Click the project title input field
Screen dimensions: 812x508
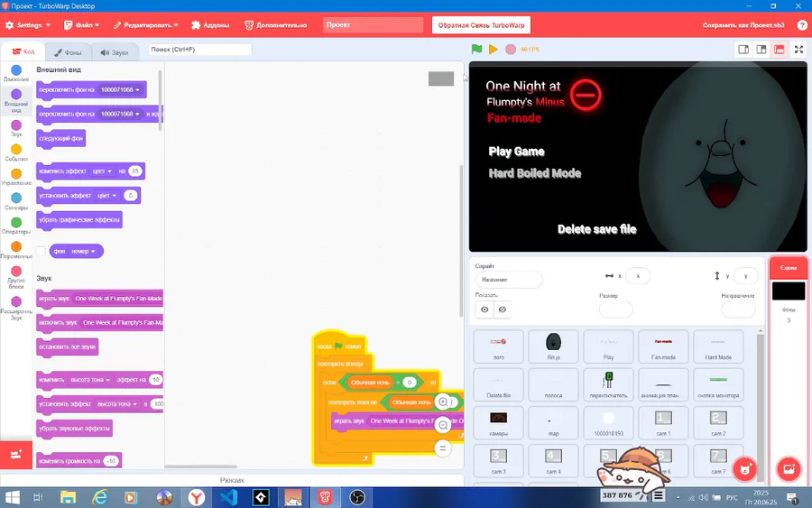point(373,25)
